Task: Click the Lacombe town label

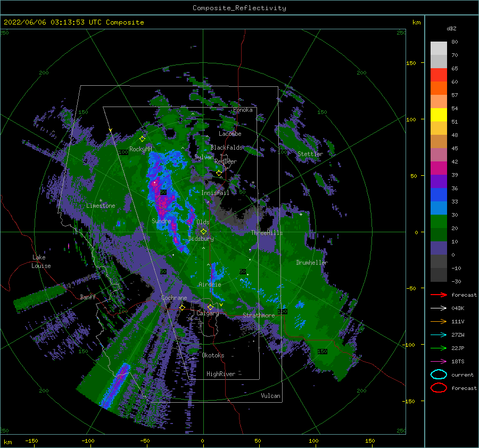Action: click(230, 134)
